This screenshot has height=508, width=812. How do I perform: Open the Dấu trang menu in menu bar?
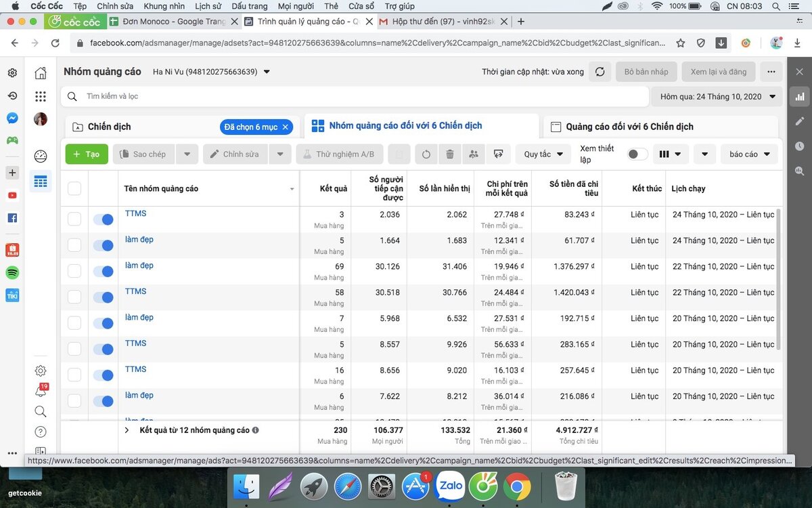250,6
